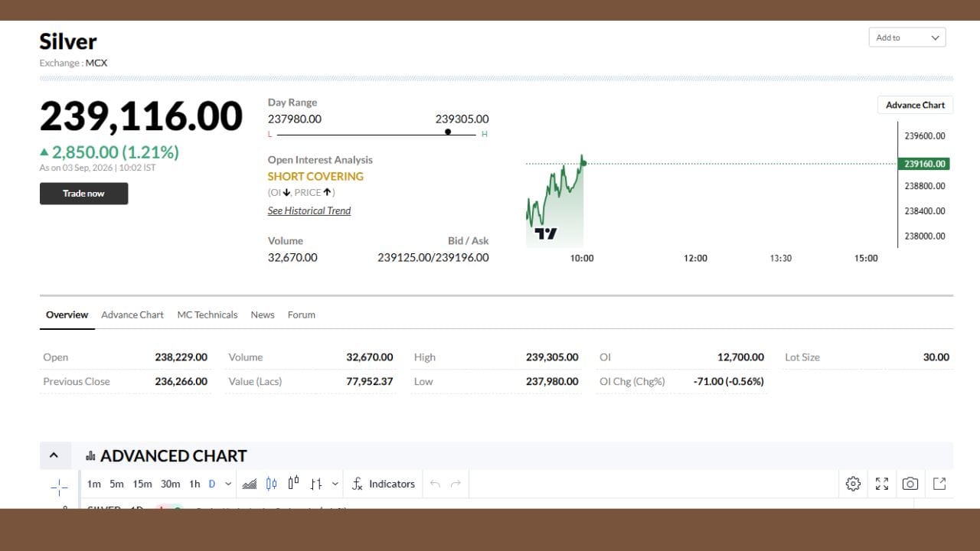Click Day Range high value 239305.00
The width and height of the screenshot is (980, 551).
(x=462, y=119)
